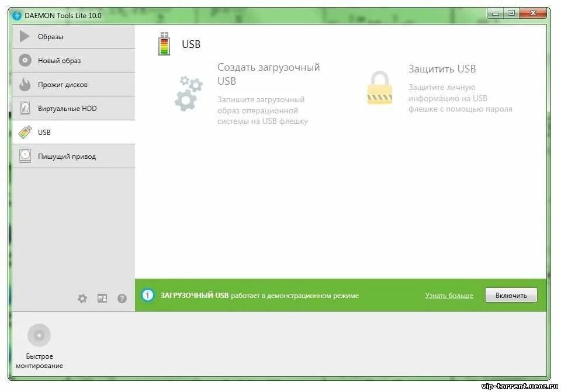Select the USB sidebar section
This screenshot has height=392, width=561.
[74, 133]
